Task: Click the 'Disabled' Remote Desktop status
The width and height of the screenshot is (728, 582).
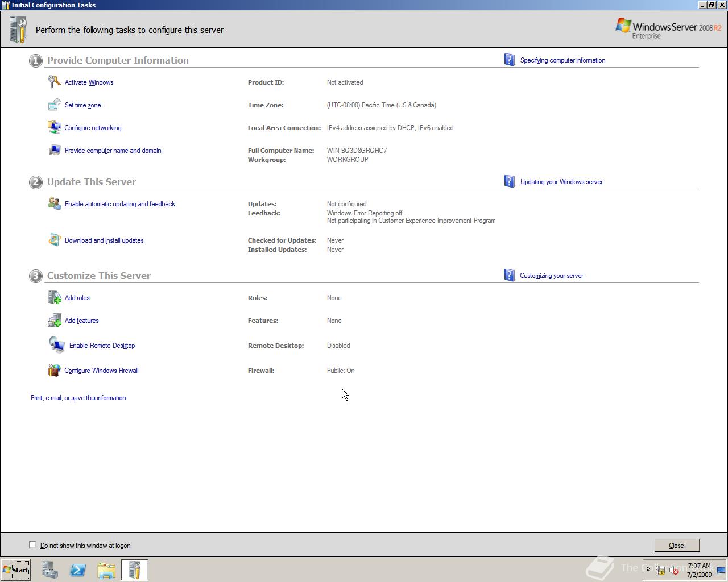Action: pos(338,346)
